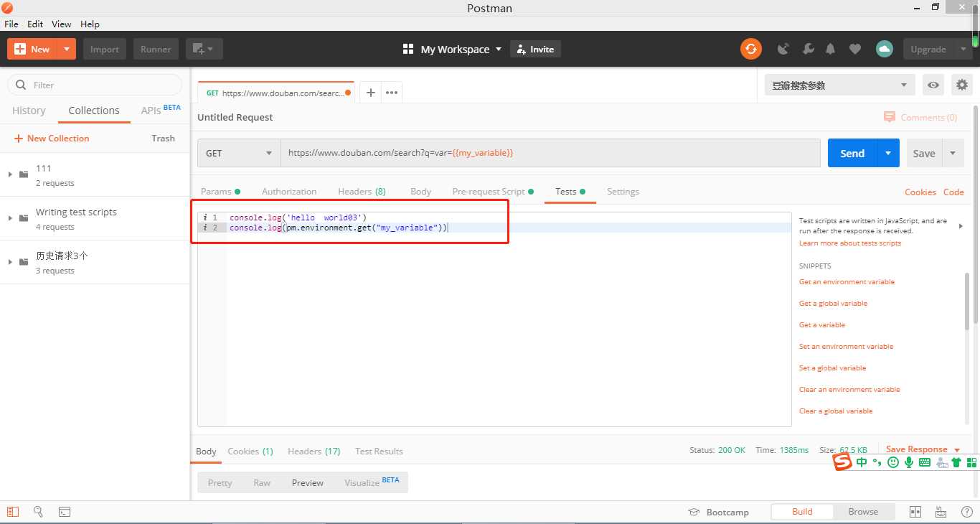Click the Invite button
This screenshot has height=524, width=980.
point(536,49)
